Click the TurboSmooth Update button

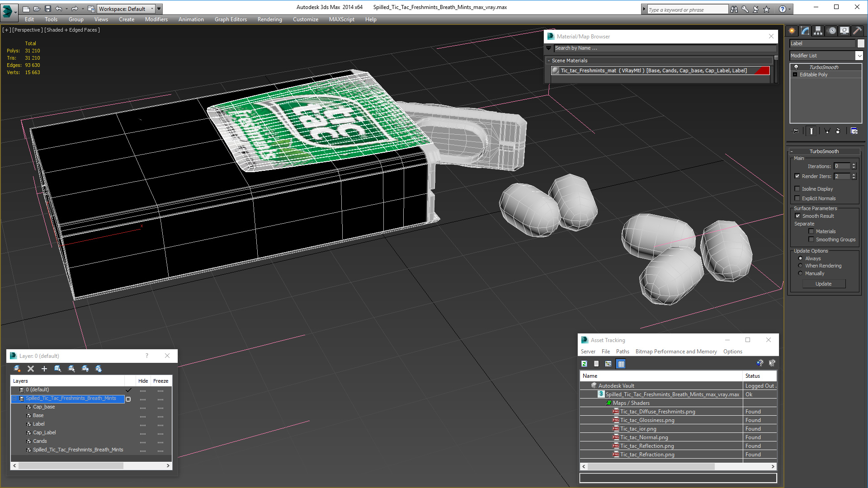824,284
